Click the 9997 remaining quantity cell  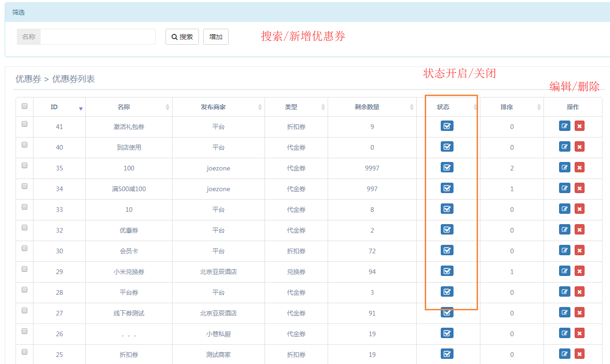point(372,168)
